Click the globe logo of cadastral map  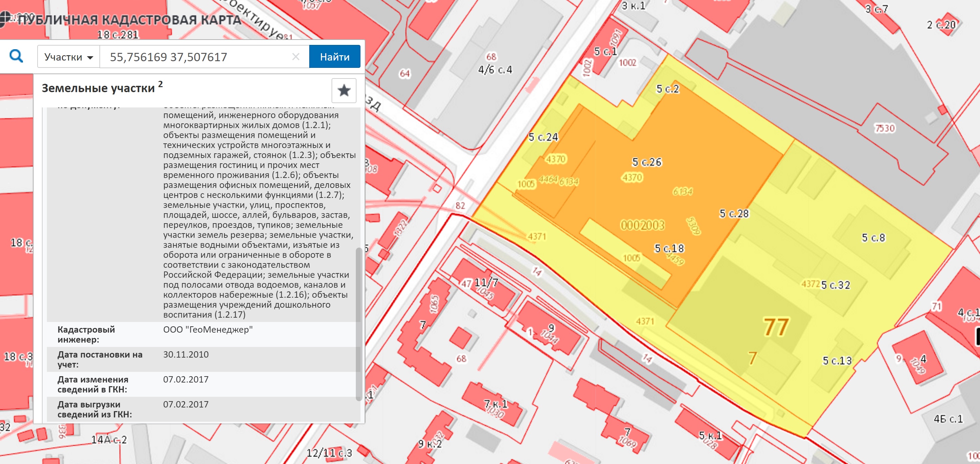5,19
